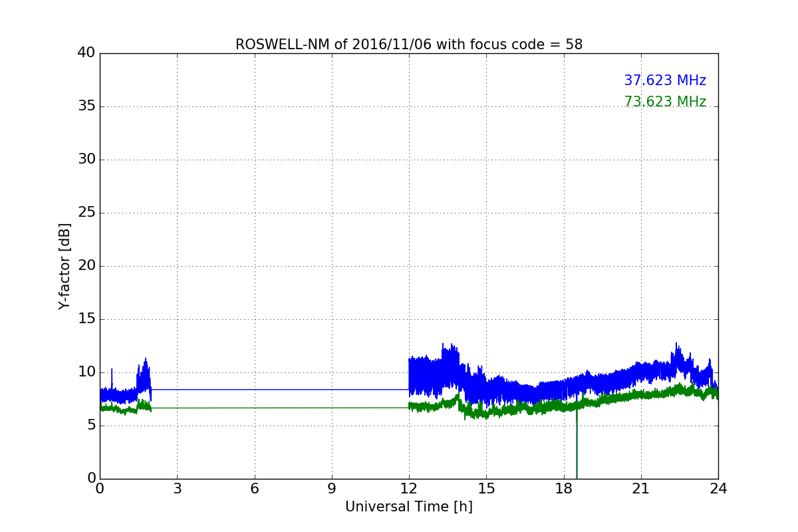Click the x-axis tick label 21
This screenshot has height=532, width=798.
[x=641, y=488]
